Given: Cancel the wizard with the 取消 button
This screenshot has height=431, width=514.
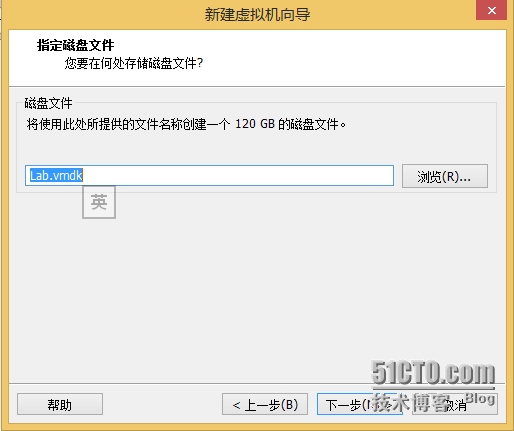Looking at the screenshot, I should tap(455, 405).
